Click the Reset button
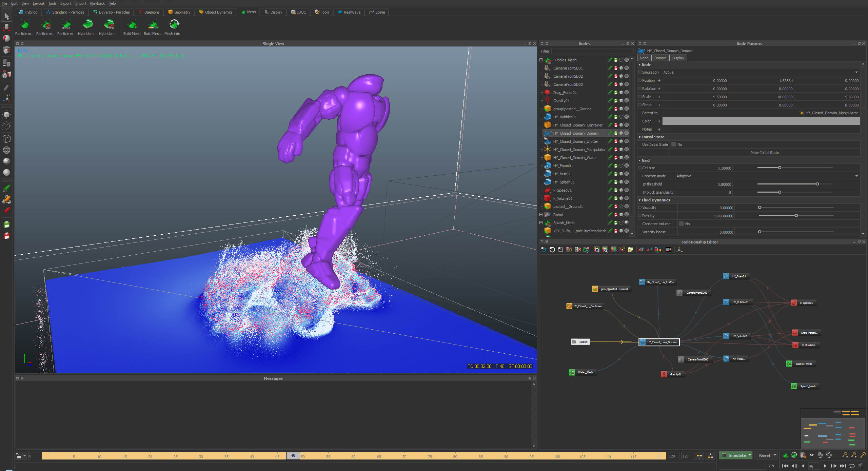The width and height of the screenshot is (868, 471). (764, 455)
